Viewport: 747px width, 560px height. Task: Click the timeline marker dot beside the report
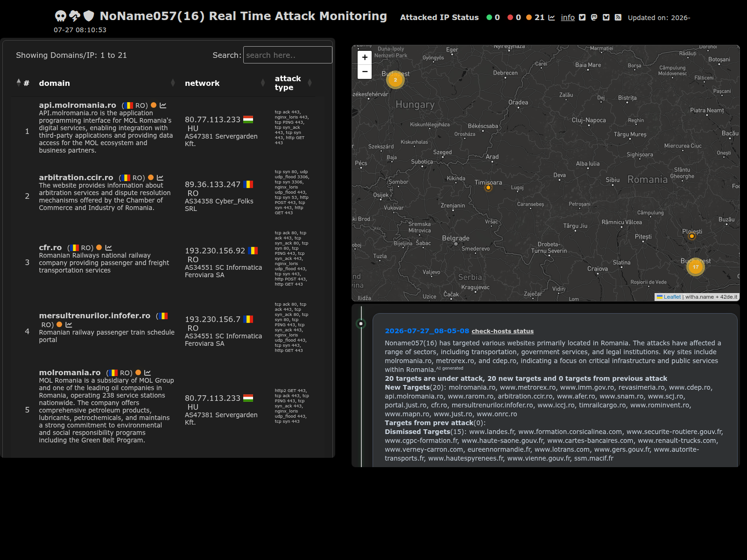(361, 323)
